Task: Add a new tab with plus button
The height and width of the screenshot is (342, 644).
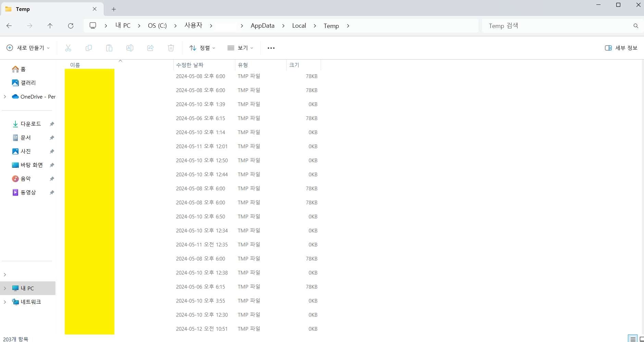Action: click(x=114, y=9)
